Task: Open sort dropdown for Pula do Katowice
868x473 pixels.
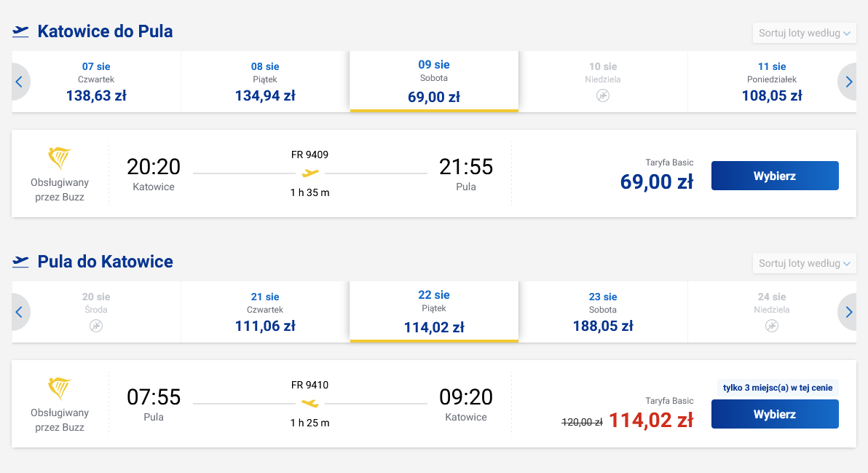Action: (x=805, y=263)
